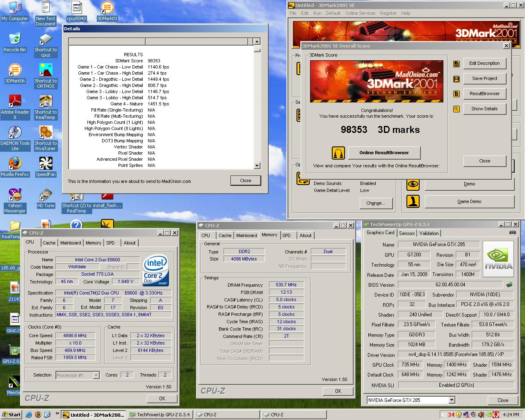
Task: Click the Demo eye icon in 3DMark2001
Action: [x=413, y=184]
